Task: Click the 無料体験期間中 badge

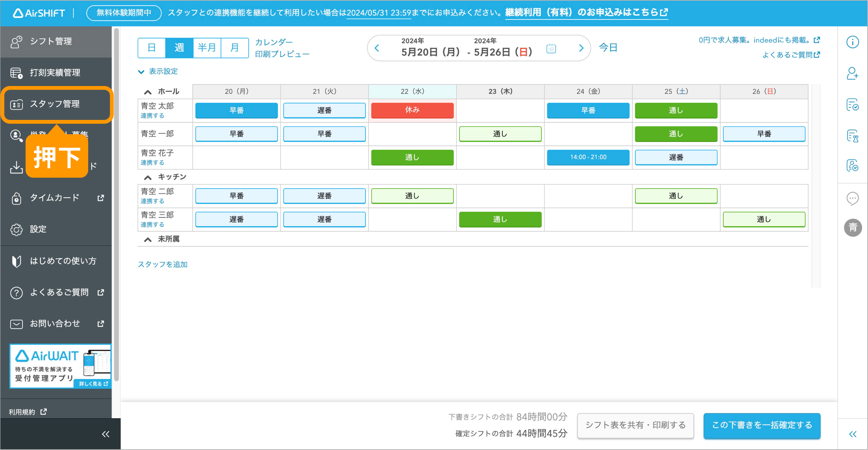Action: click(124, 13)
